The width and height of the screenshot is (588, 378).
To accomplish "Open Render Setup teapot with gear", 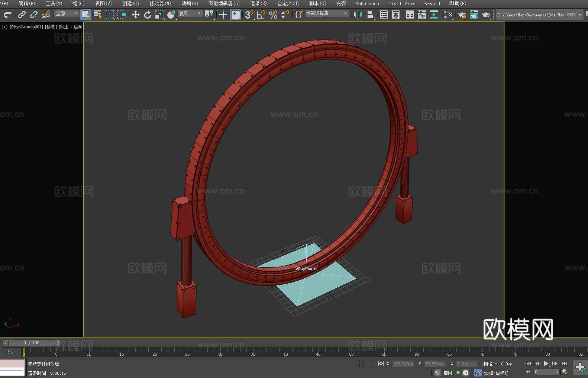I will coord(462,15).
